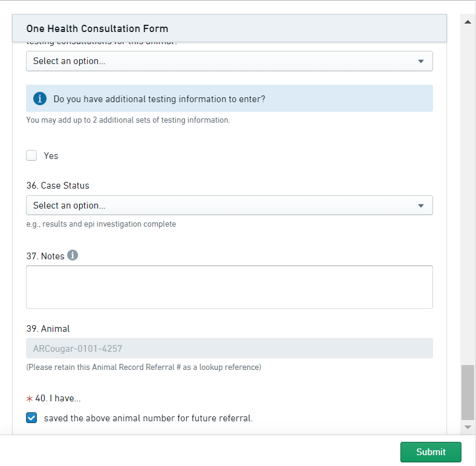Click the Case Status dropdown arrow
The width and height of the screenshot is (476, 466).
click(x=421, y=205)
